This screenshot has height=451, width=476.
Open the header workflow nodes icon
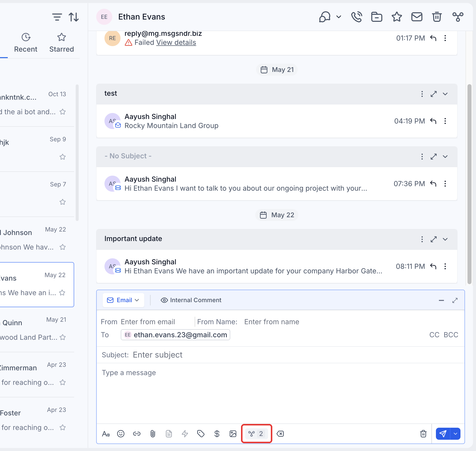tap(458, 17)
